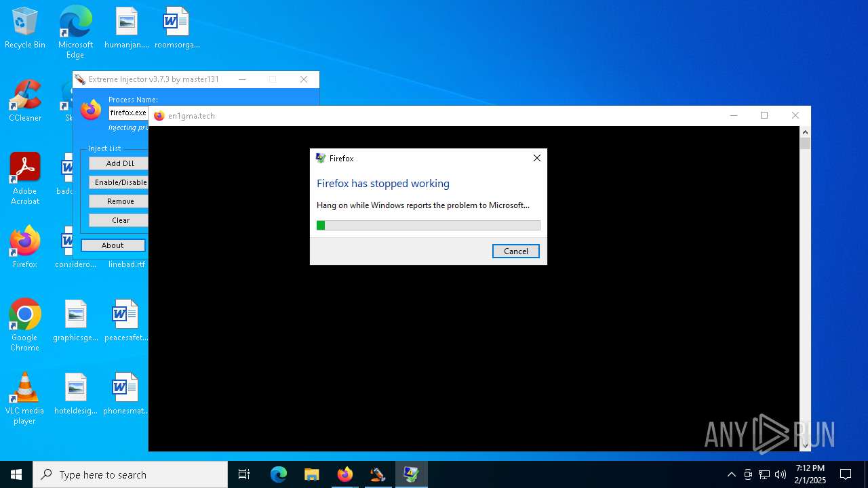Open About in Extreme Injector

click(113, 245)
